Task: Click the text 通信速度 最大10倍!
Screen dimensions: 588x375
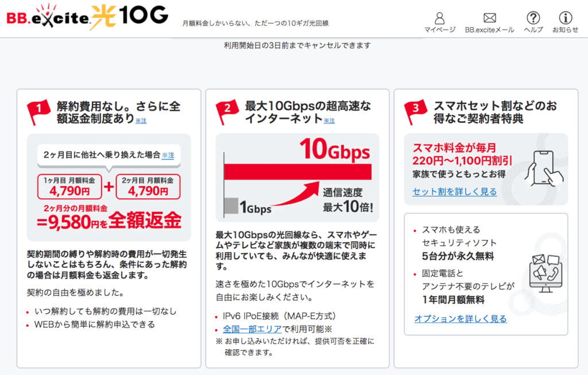Action: pyautogui.click(x=347, y=200)
